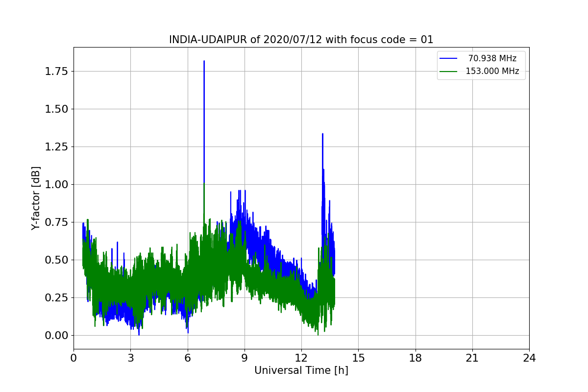Screen dimensions: 588x392
Task: Click the 153.000 MHz legend label
Action: 492,71
